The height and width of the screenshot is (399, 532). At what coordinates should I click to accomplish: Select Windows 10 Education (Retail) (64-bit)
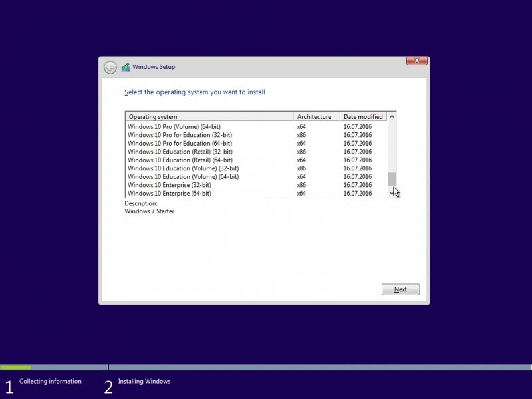pyautogui.click(x=257, y=160)
